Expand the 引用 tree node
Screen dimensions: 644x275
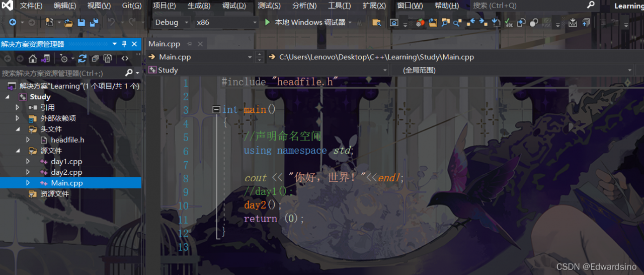pos(17,107)
